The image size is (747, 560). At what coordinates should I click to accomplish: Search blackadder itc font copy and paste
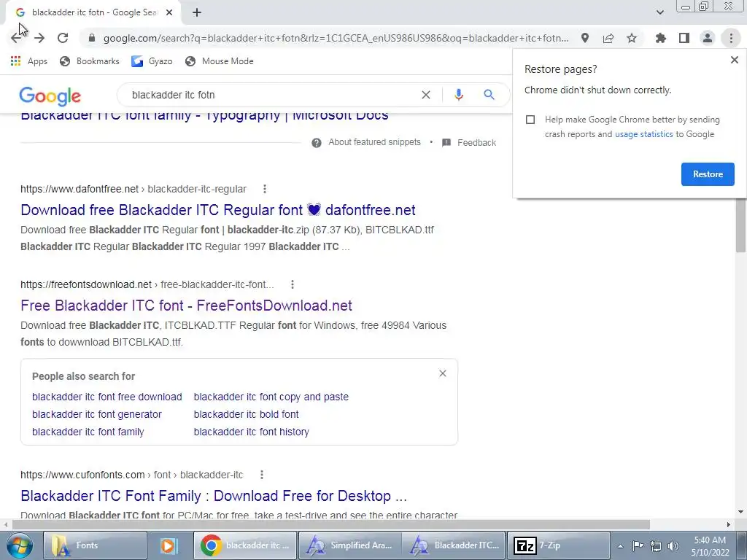click(271, 397)
